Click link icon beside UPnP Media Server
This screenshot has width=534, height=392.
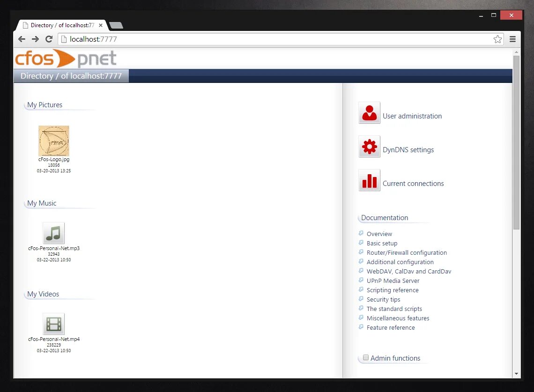tap(361, 280)
